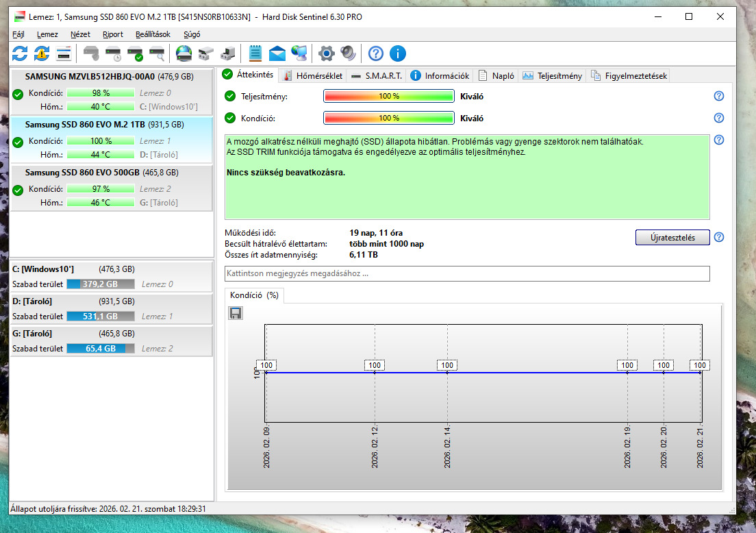
Task: Open the Fájl menu
Action: [18, 34]
